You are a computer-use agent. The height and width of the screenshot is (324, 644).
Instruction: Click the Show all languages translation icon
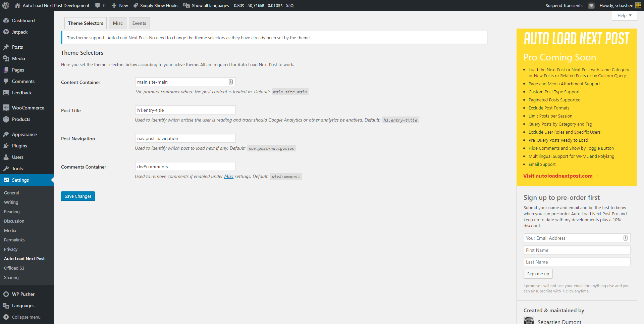click(x=186, y=5)
